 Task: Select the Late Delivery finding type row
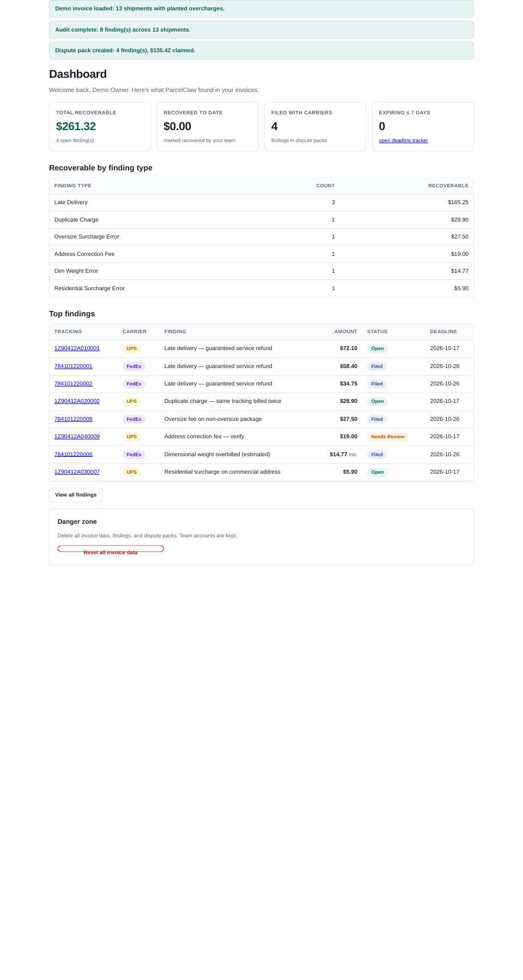[261, 203]
